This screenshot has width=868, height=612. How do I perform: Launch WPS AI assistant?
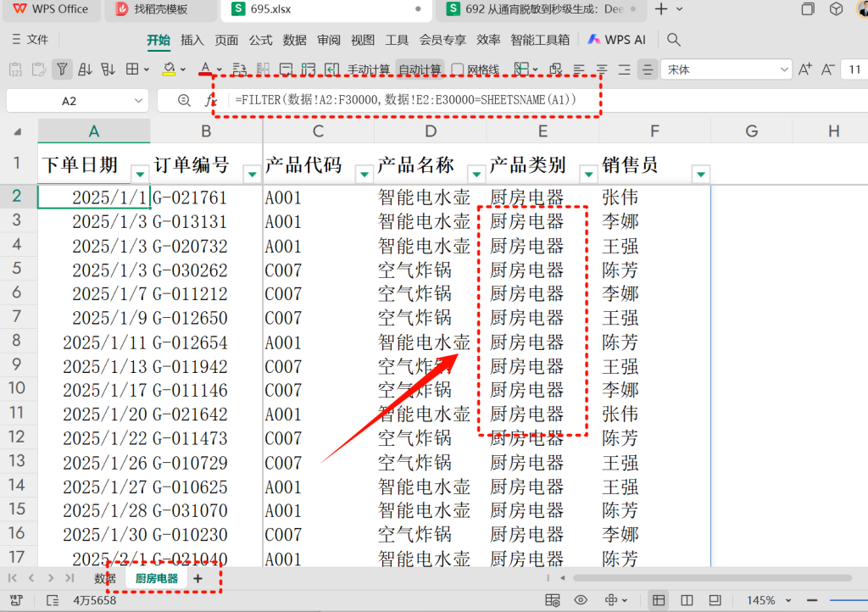(x=617, y=40)
